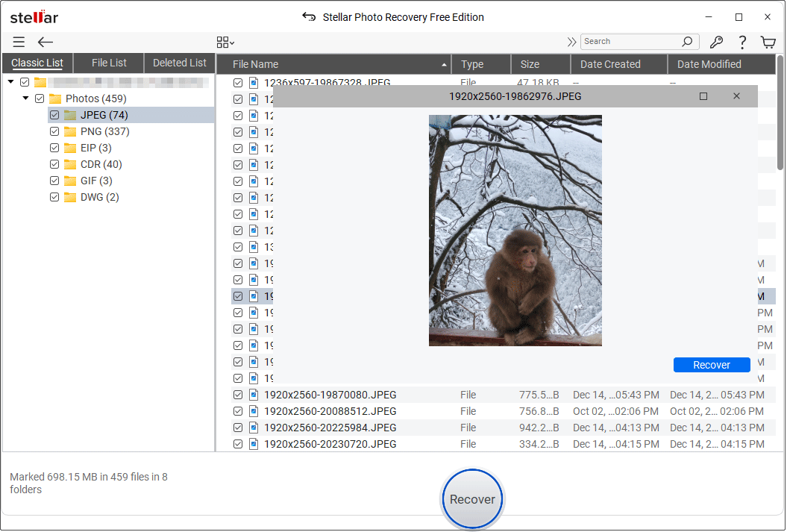Click the PNG (337) folder icon
The width and height of the screenshot is (787, 532).
70,131
